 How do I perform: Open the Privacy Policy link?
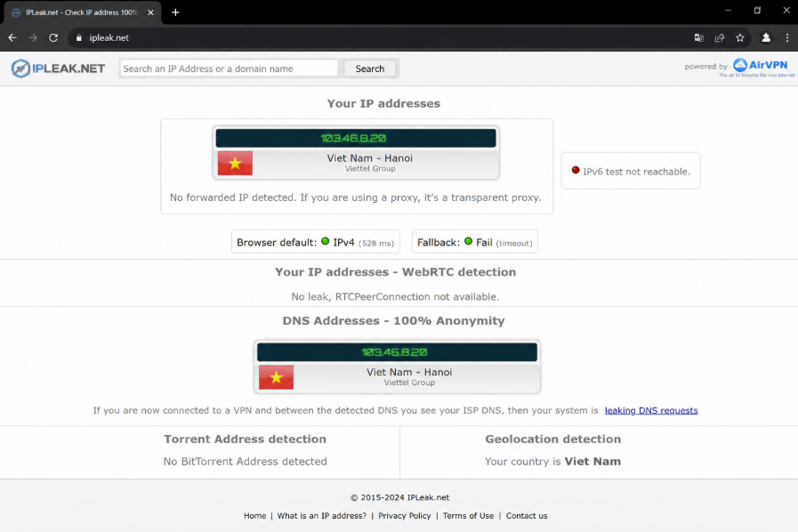click(405, 516)
